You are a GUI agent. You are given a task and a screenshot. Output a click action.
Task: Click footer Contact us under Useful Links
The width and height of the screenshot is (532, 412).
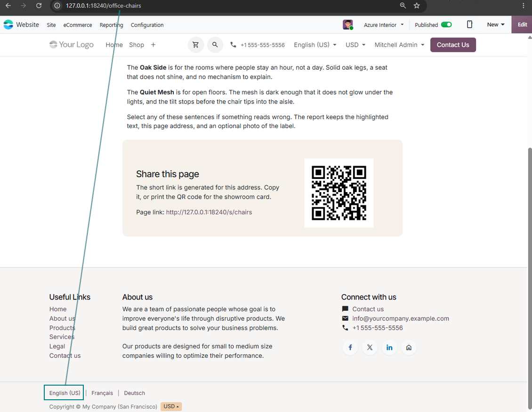click(65, 355)
